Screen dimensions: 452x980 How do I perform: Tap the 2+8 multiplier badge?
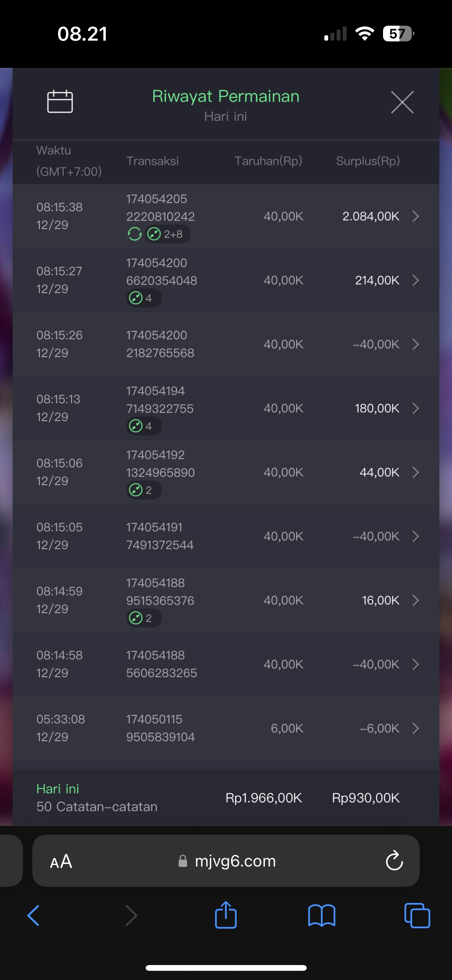pos(168,234)
